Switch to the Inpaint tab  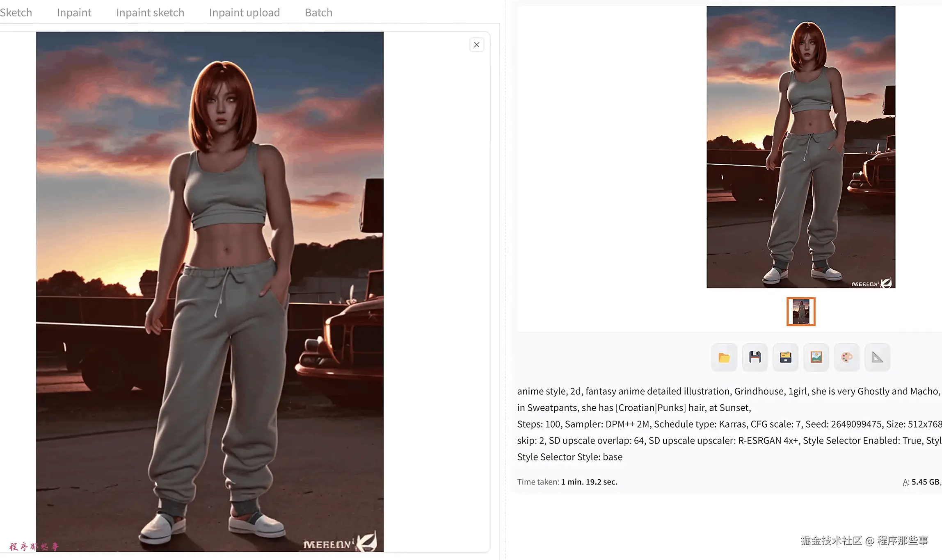(74, 13)
